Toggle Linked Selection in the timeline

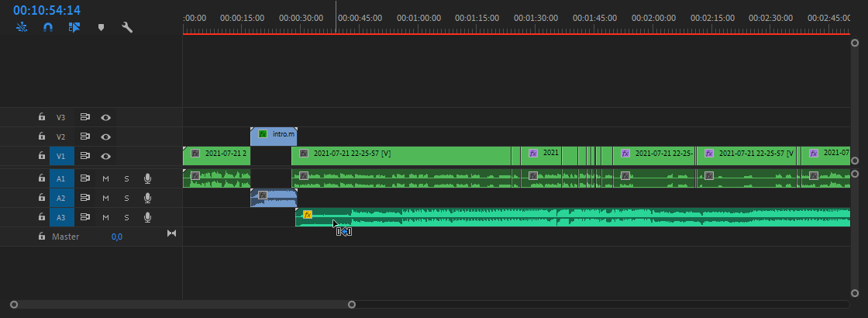point(74,28)
